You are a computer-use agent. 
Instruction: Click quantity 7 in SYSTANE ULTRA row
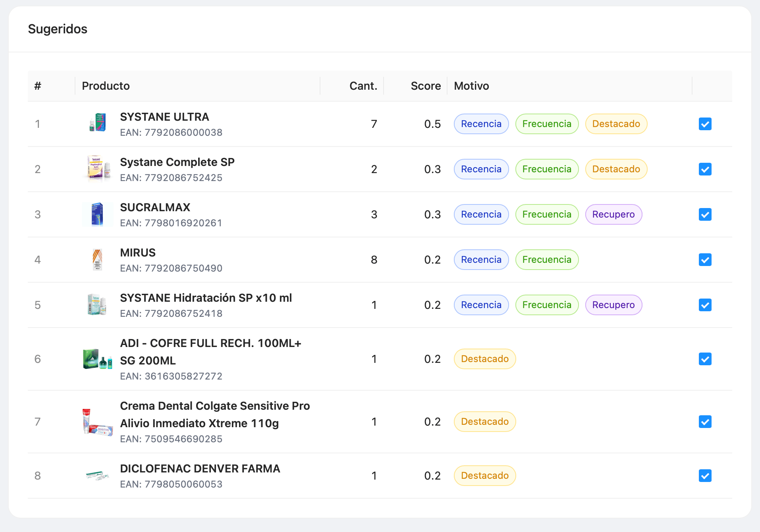(x=374, y=124)
